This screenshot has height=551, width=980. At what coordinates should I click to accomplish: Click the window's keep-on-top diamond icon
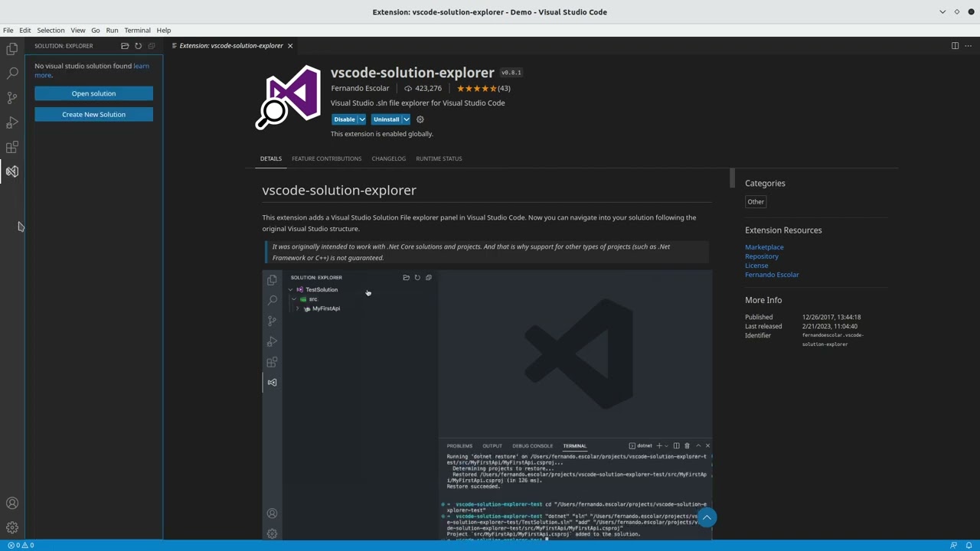point(956,11)
